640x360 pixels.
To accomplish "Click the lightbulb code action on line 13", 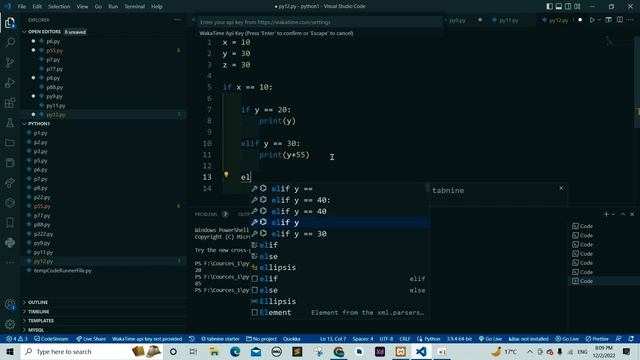I will (x=226, y=175).
